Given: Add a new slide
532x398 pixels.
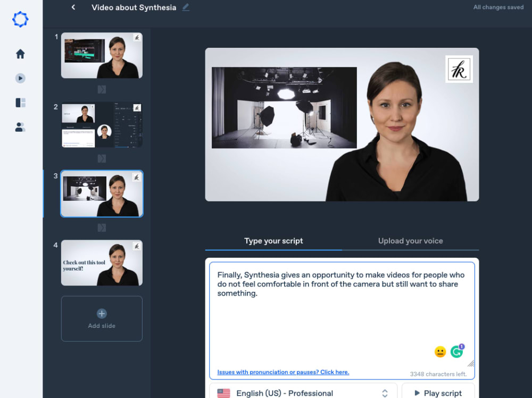Looking at the screenshot, I should pos(102,319).
